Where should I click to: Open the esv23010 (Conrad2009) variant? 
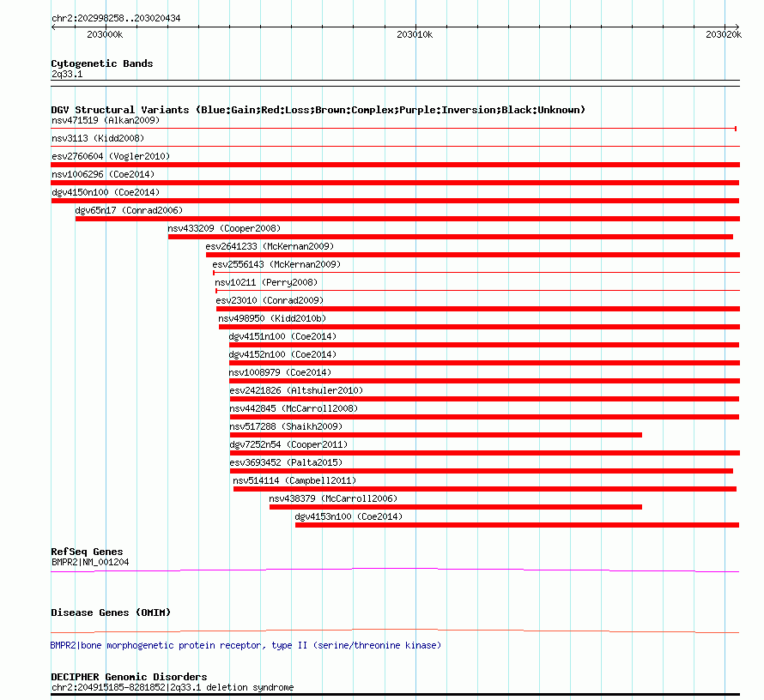coord(270,300)
